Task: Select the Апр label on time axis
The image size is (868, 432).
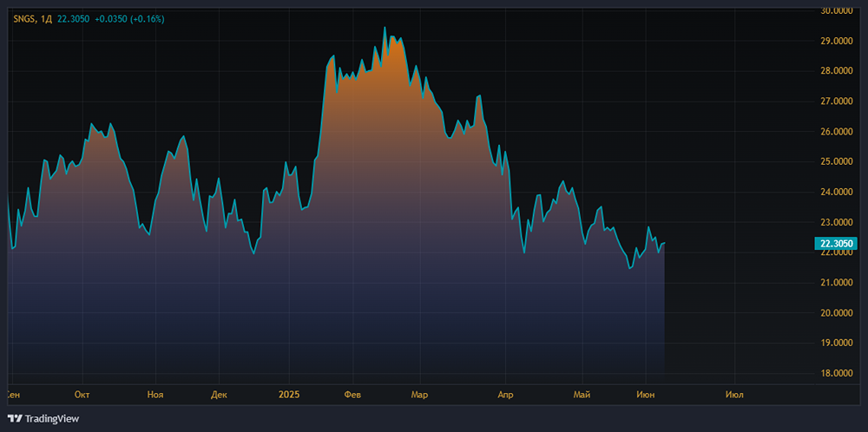Action: 505,394
